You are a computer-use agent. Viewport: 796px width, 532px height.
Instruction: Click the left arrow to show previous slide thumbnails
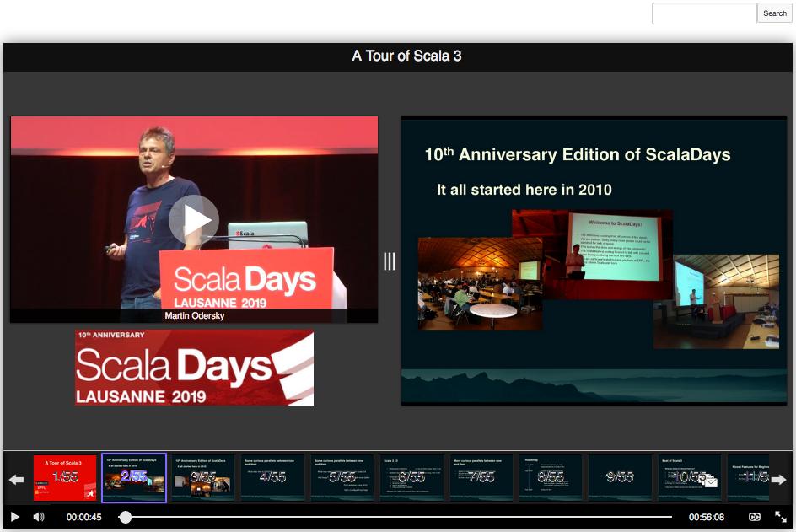point(17,479)
